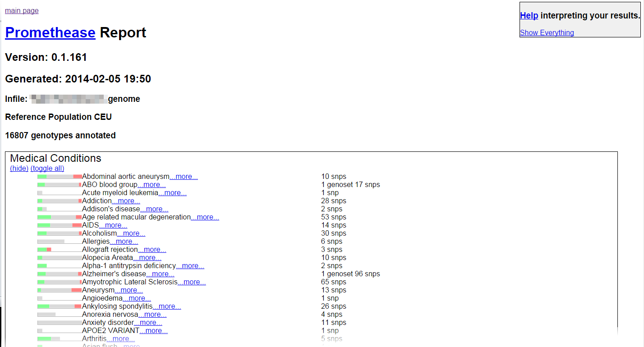Image resolution: width=644 pixels, height=347 pixels.
Task: Expand more for Amyotrophic Lateral Sclerosis
Action: [x=192, y=282]
